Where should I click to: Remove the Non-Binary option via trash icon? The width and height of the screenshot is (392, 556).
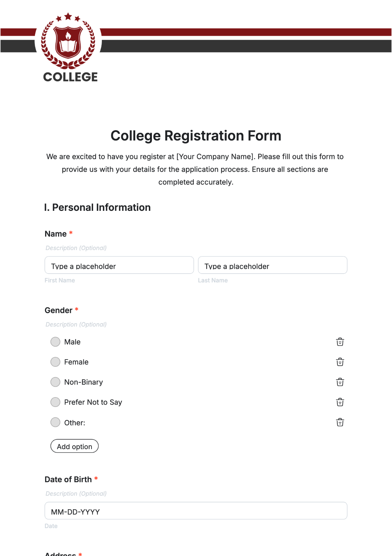tap(340, 382)
